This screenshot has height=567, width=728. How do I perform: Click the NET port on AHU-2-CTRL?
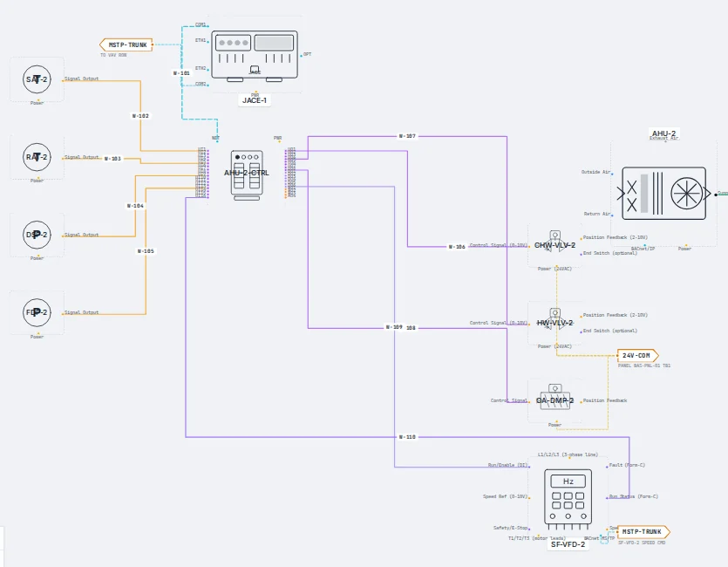(217, 141)
